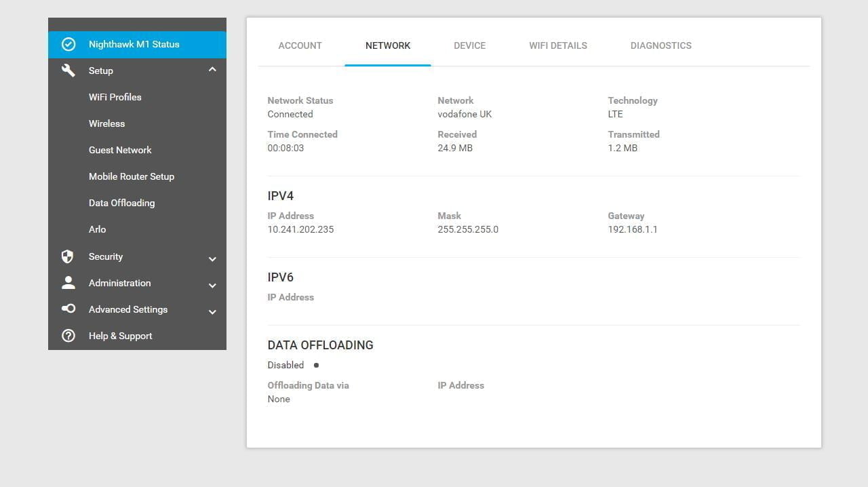The image size is (868, 487).
Task: Select Data Offloading in the sidebar
Action: click(121, 203)
